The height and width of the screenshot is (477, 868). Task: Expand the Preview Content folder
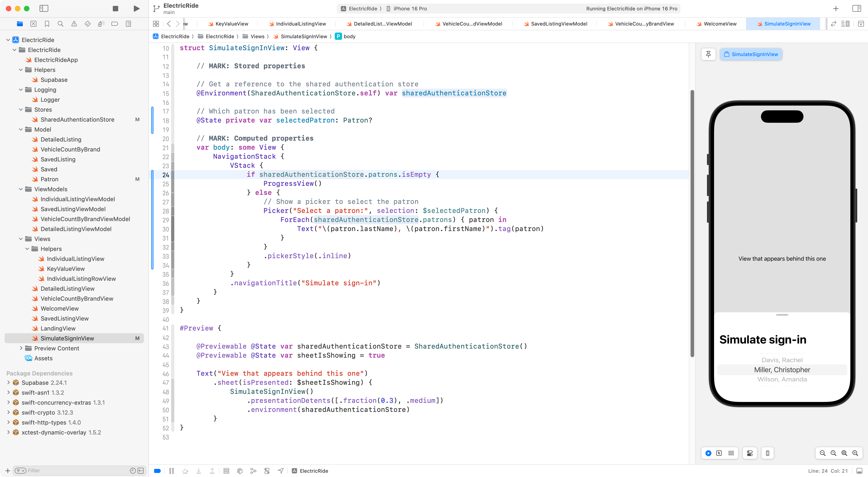pyautogui.click(x=21, y=348)
